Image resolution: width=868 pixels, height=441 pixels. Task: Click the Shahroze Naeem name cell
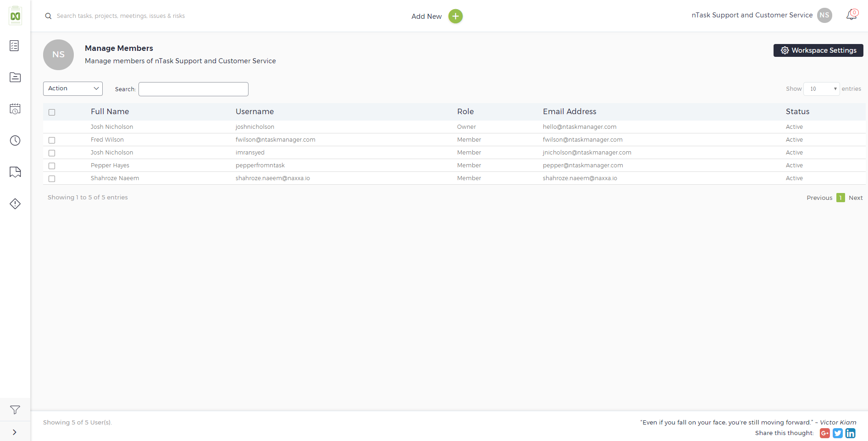115,178
